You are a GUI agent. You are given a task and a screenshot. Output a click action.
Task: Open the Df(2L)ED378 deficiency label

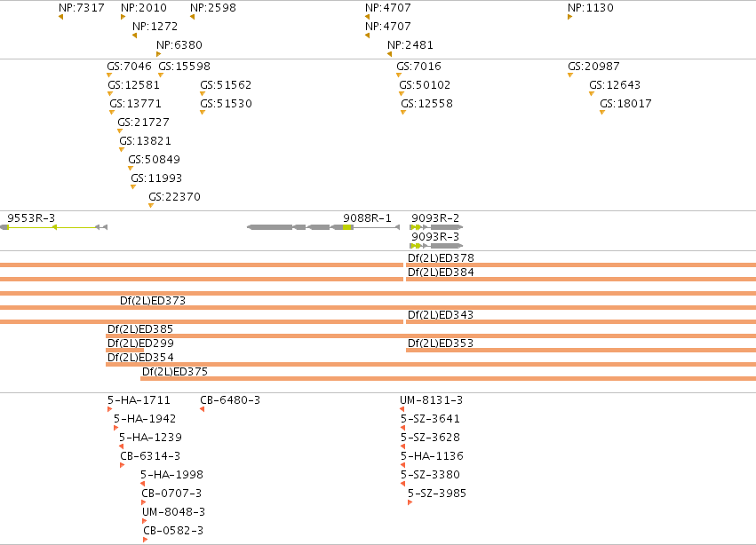pyautogui.click(x=441, y=257)
